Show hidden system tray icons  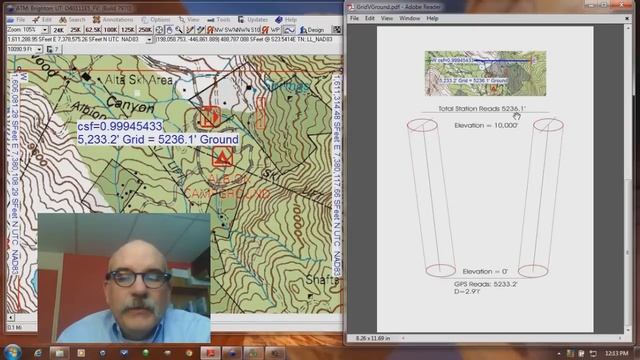click(x=559, y=353)
